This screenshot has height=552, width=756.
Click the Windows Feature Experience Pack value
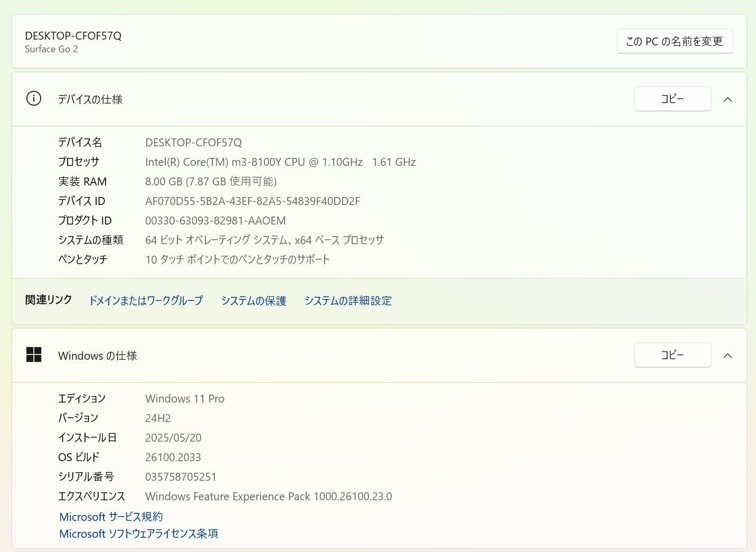(269, 497)
